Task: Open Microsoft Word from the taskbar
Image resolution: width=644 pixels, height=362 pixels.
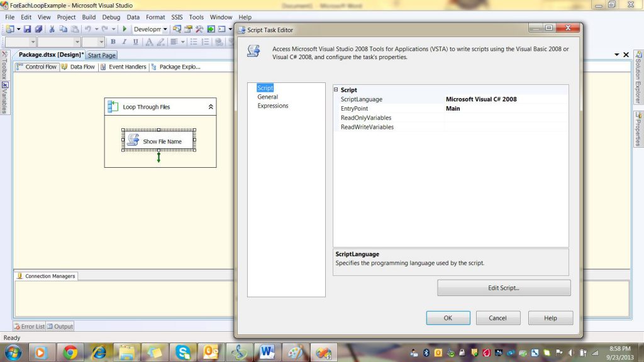Action: click(x=267, y=353)
